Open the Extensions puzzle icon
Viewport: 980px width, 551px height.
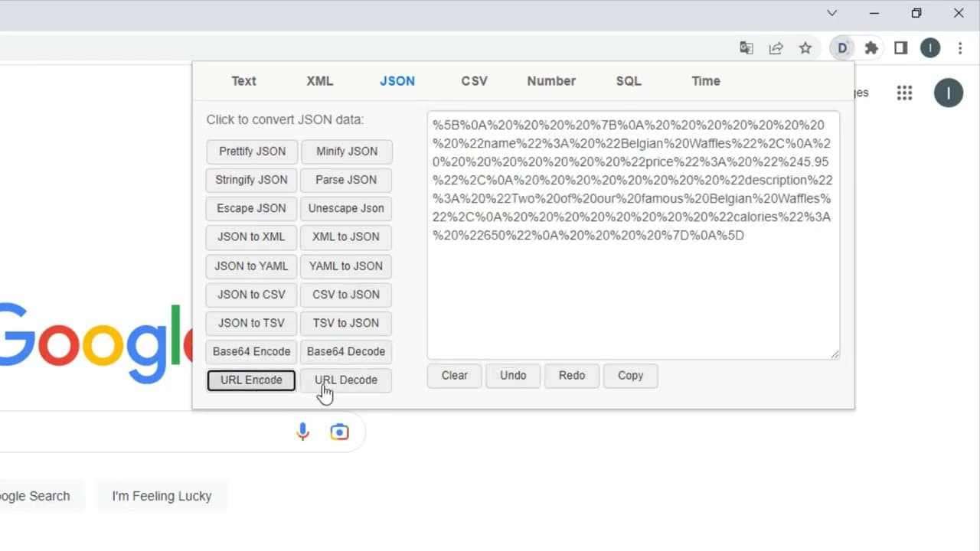pos(871,48)
